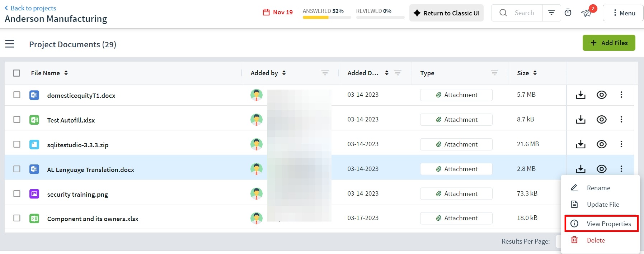Download domesticequityT1.docx file
This screenshot has height=254, width=644.
[580, 95]
